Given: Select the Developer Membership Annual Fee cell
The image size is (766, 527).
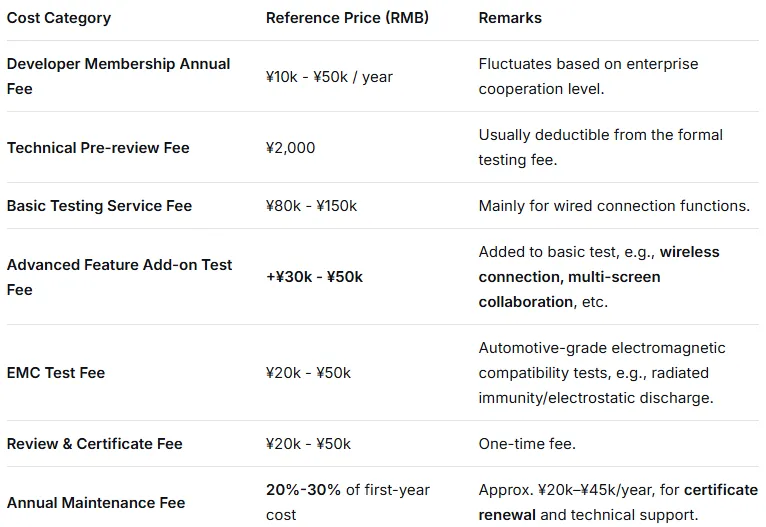Looking at the screenshot, I should coord(118,76).
